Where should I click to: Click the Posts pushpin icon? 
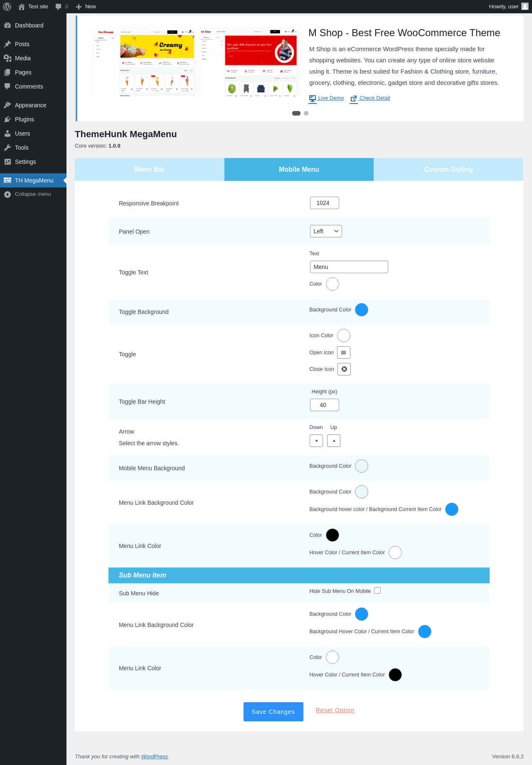tap(7, 44)
